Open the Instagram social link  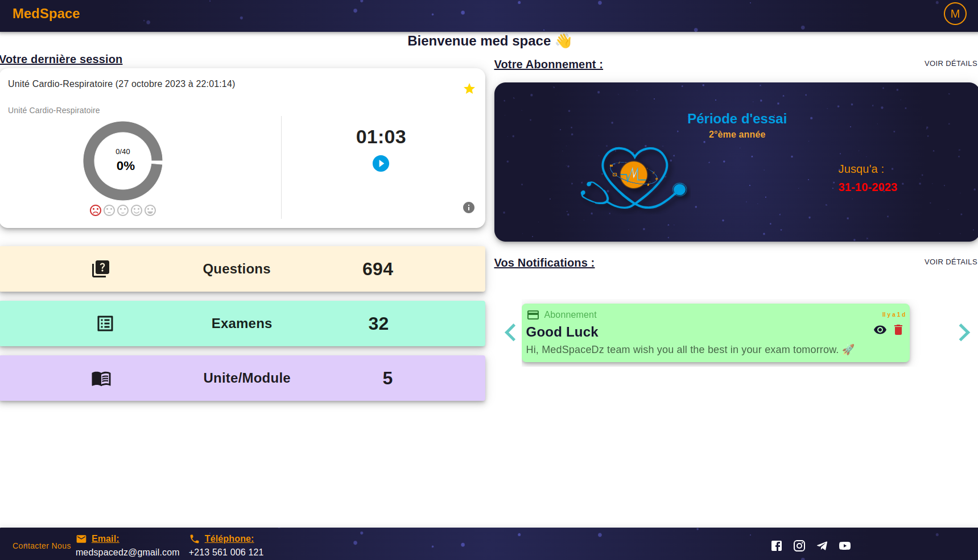[799, 546]
